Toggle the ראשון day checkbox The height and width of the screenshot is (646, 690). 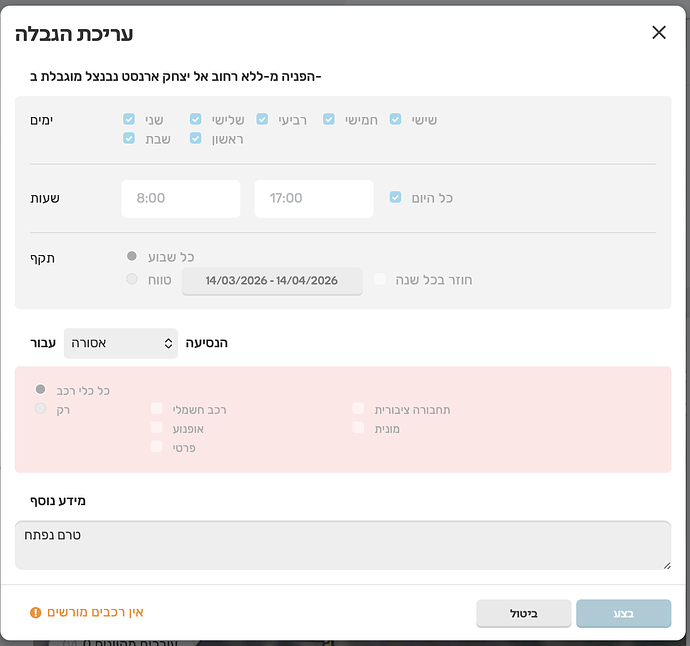coord(196,138)
